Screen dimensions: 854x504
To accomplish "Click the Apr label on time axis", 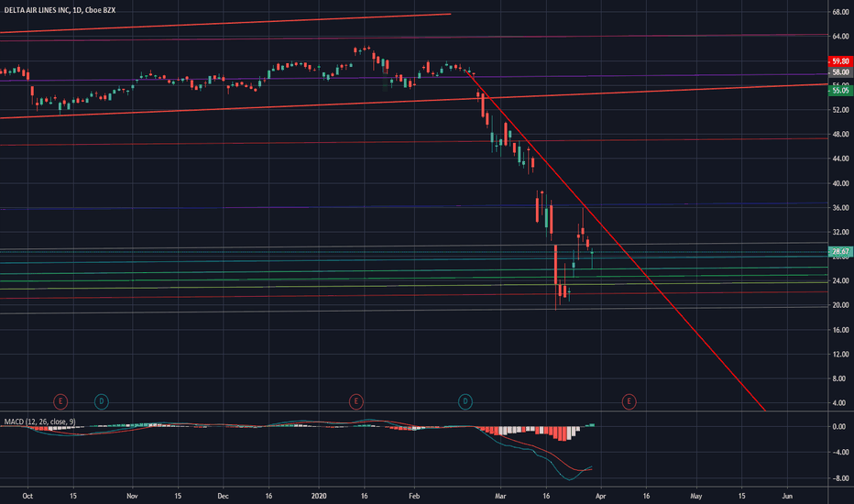I will pos(601,496).
